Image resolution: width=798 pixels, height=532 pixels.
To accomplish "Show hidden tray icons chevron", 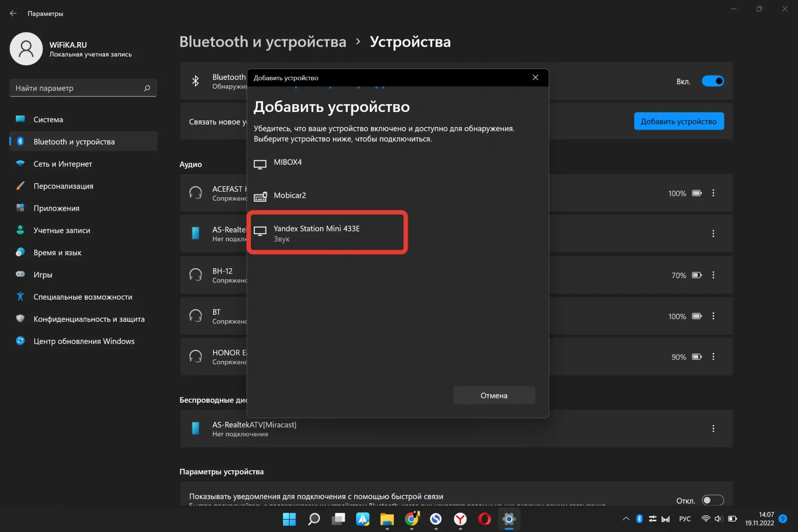I will pyautogui.click(x=626, y=519).
